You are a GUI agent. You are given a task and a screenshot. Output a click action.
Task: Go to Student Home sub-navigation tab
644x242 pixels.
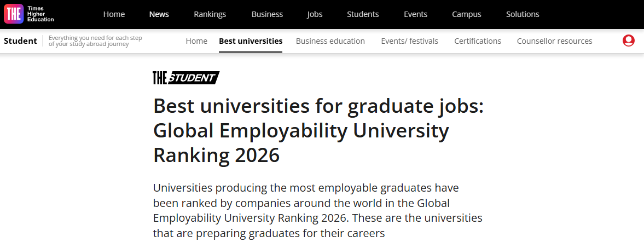tap(196, 41)
